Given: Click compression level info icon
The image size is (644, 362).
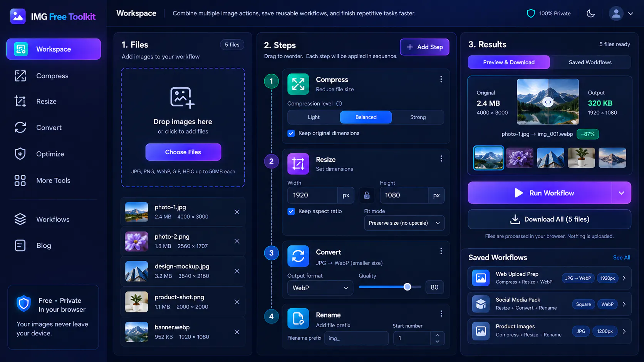Looking at the screenshot, I should pyautogui.click(x=339, y=103).
